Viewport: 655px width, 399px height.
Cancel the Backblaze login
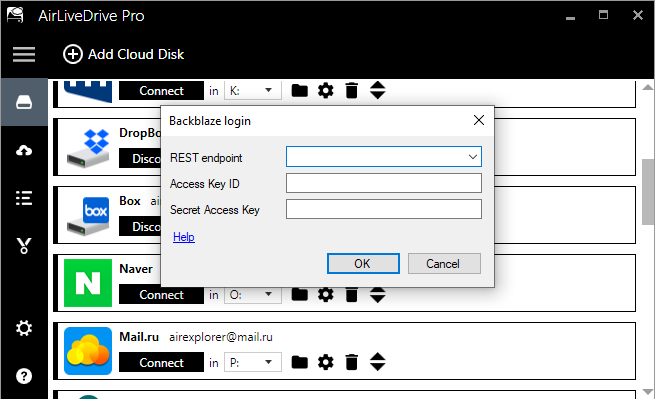pyautogui.click(x=444, y=264)
